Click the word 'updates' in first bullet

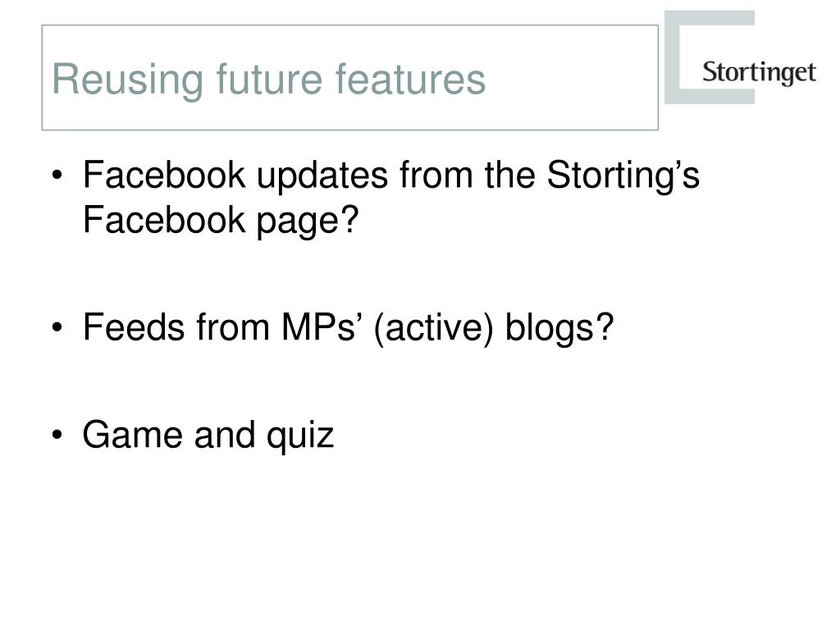click(322, 176)
